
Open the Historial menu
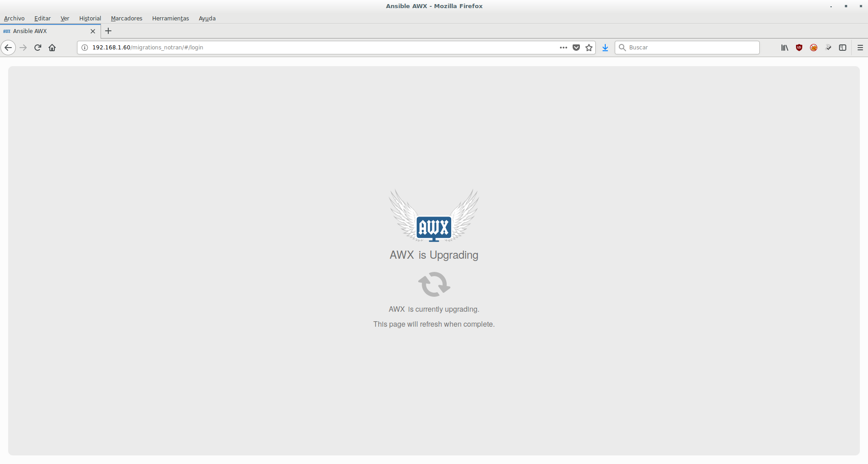90,19
